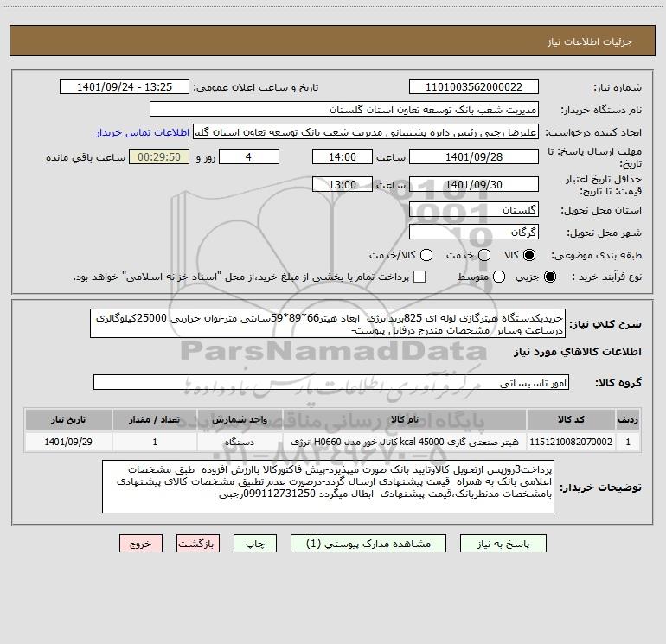
Task: Click the ردیف column header
Action: tap(628, 419)
